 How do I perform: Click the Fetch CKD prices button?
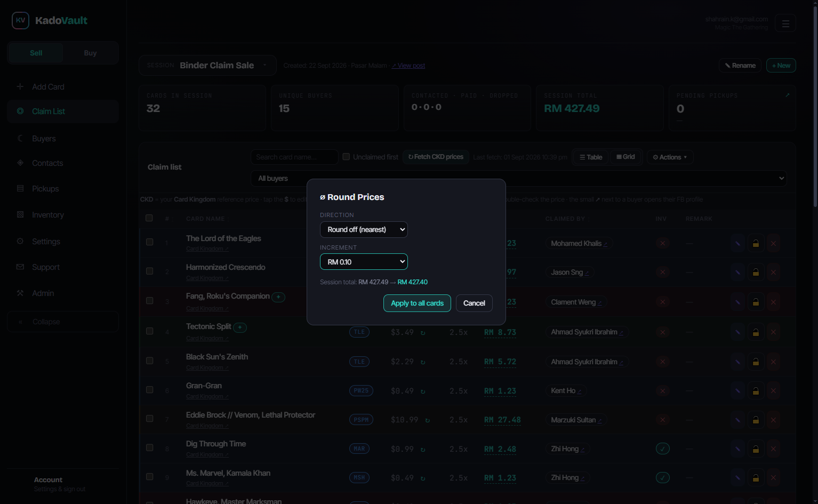click(436, 157)
